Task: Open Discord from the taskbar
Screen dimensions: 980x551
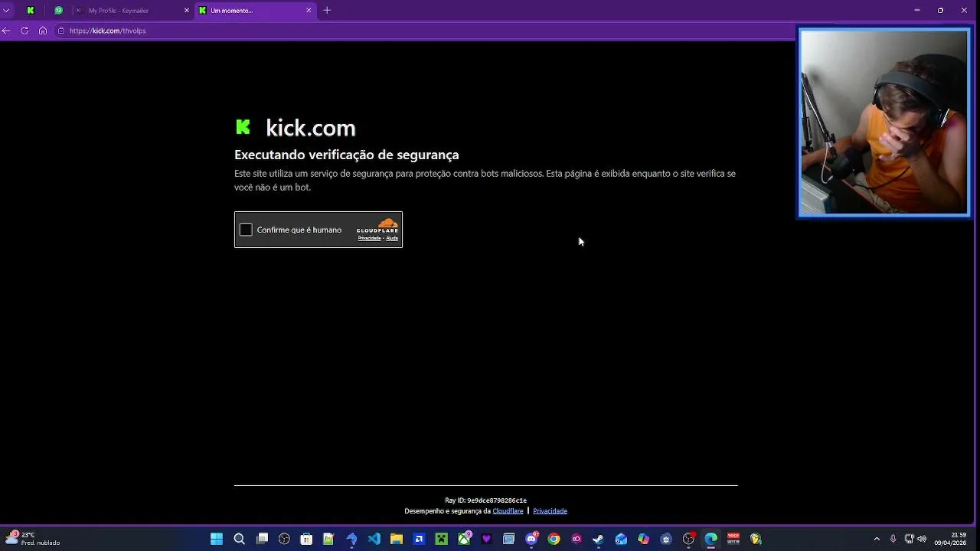Action: pyautogui.click(x=531, y=539)
